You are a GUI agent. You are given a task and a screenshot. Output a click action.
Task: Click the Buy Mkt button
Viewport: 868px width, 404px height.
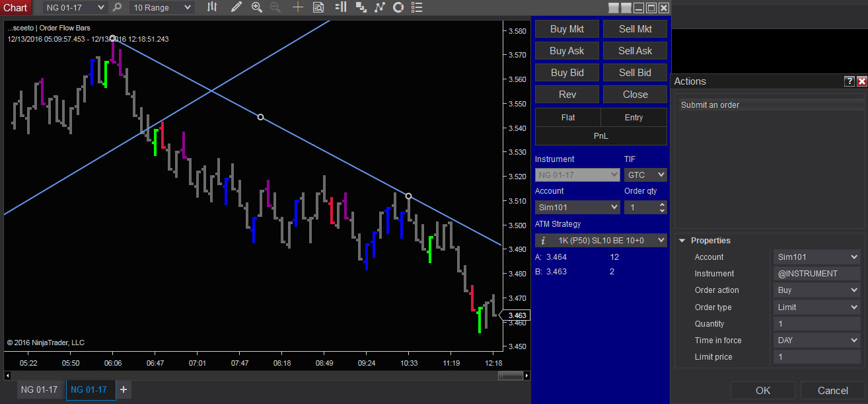567,29
